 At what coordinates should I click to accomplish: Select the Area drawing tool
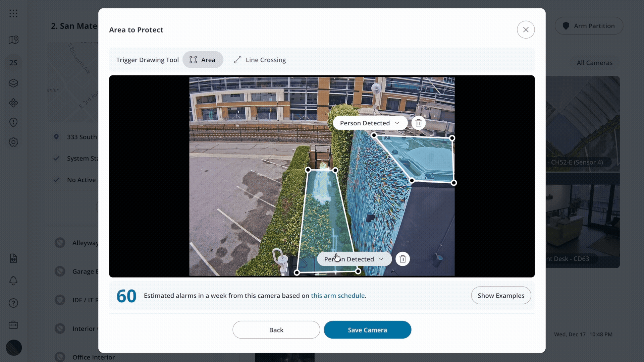[203, 60]
